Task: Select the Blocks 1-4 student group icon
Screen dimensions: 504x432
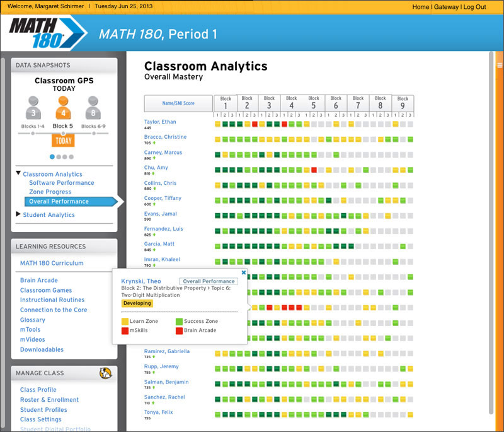Action: (33, 108)
